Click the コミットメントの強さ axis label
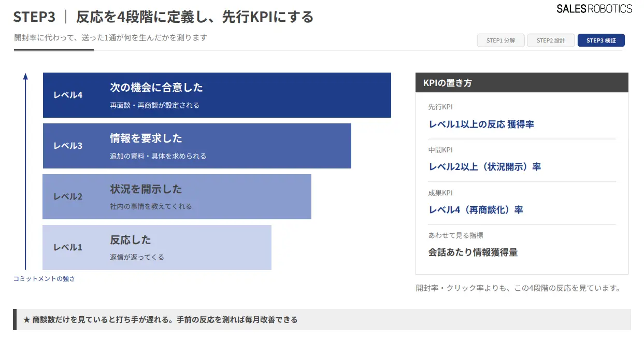The image size is (644, 338). click(x=44, y=278)
